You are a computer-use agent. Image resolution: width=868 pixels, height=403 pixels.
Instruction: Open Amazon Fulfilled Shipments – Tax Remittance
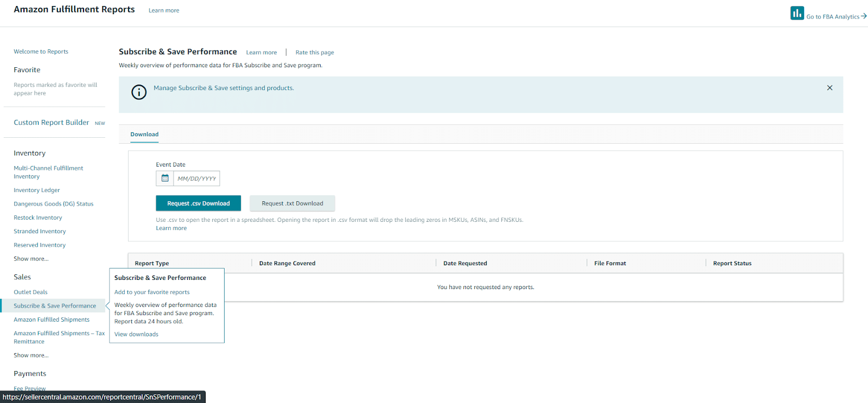coord(59,337)
